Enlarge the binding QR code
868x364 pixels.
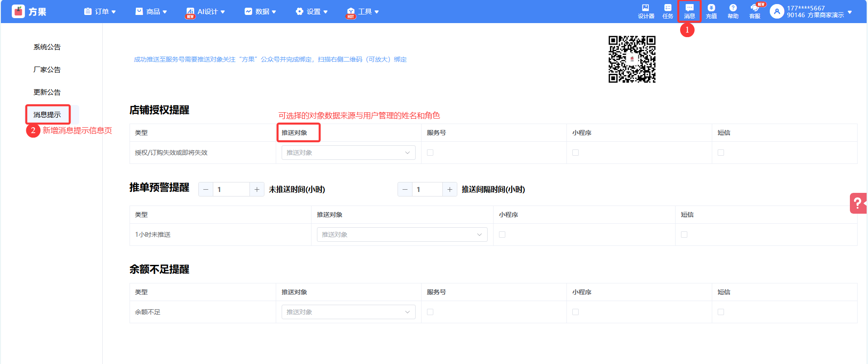pyautogui.click(x=632, y=59)
